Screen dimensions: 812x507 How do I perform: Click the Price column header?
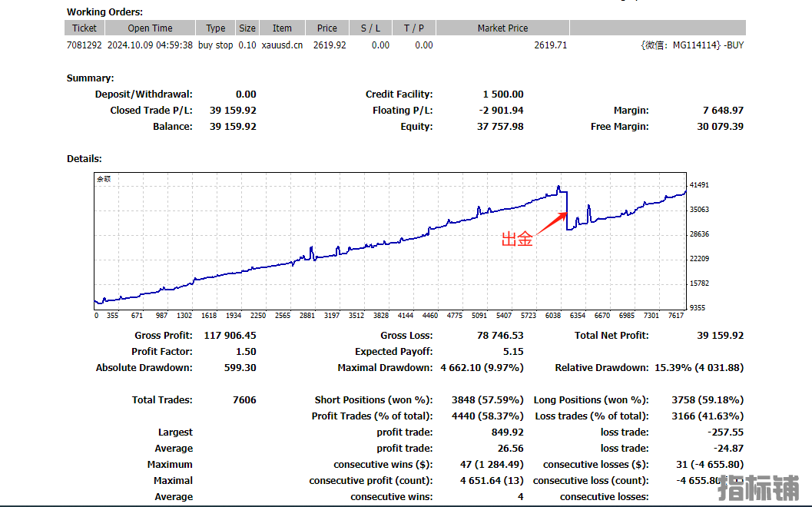327,28
